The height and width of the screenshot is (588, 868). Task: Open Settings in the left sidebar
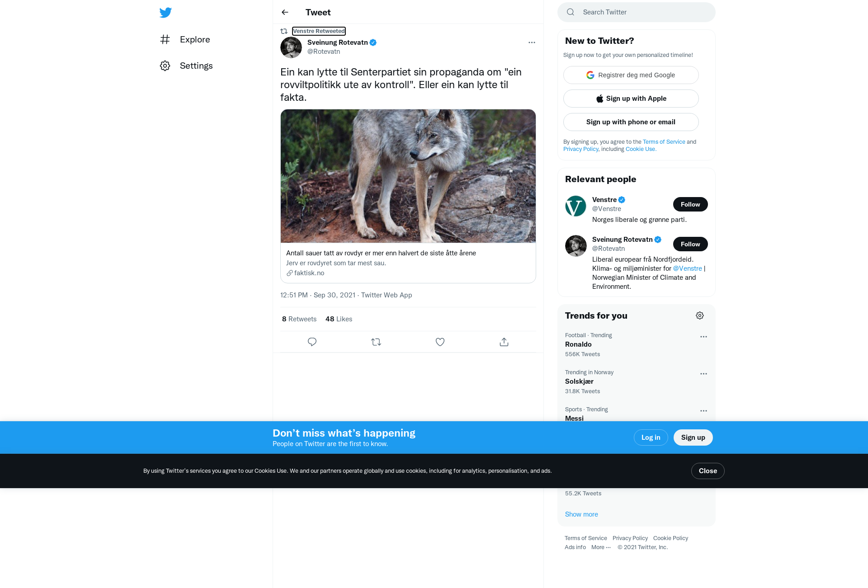[186, 66]
